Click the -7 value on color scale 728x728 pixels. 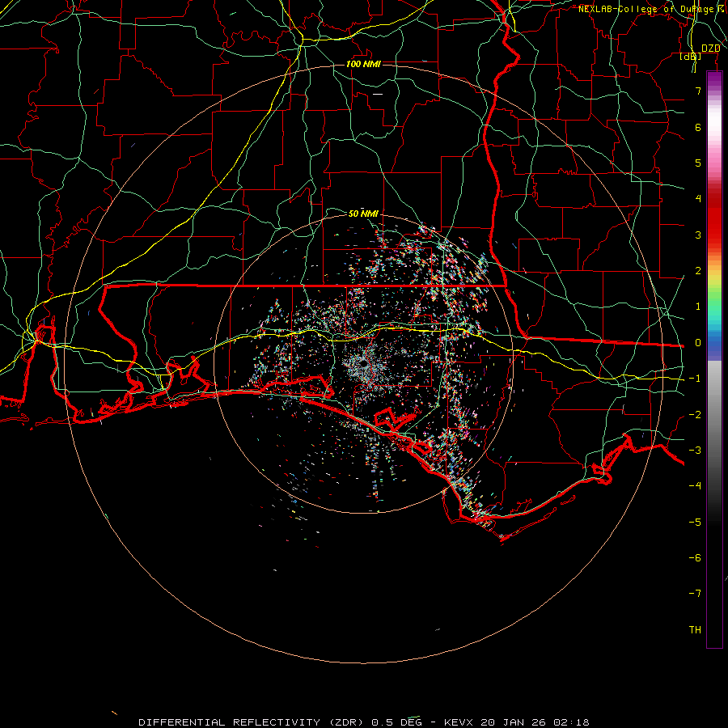pos(695,594)
